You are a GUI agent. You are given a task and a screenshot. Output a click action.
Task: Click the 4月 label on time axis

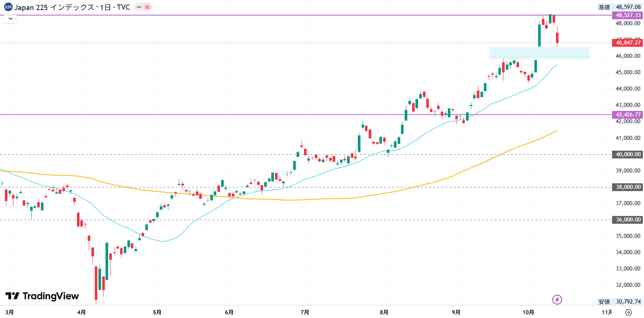pyautogui.click(x=81, y=312)
